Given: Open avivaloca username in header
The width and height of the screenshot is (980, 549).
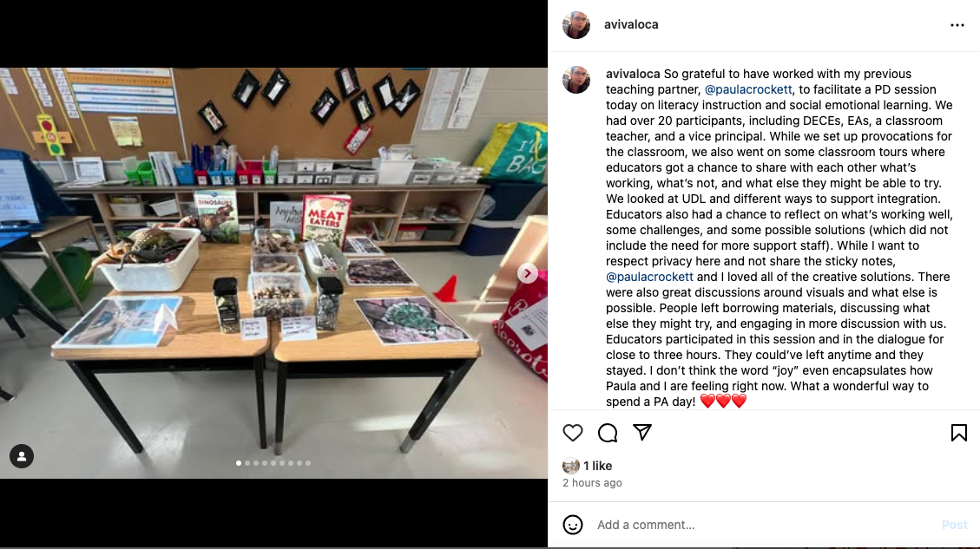Looking at the screenshot, I should (631, 24).
